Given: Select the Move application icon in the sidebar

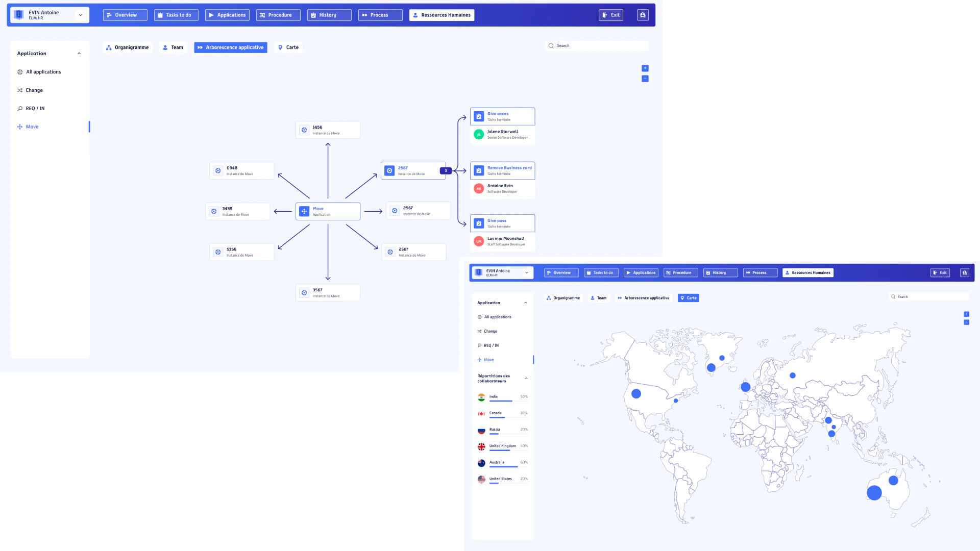Looking at the screenshot, I should pyautogui.click(x=19, y=127).
